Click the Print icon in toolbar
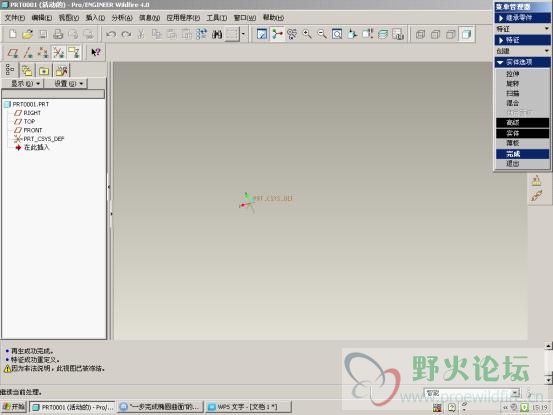 coord(58,34)
